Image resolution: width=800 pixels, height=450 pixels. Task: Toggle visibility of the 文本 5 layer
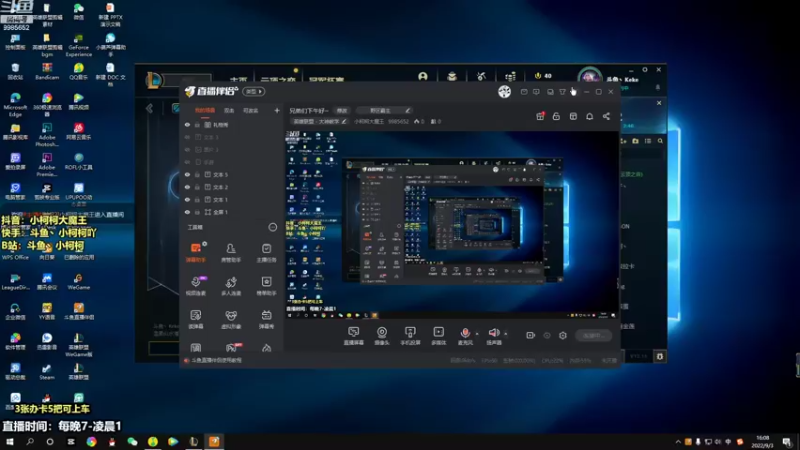[187, 174]
